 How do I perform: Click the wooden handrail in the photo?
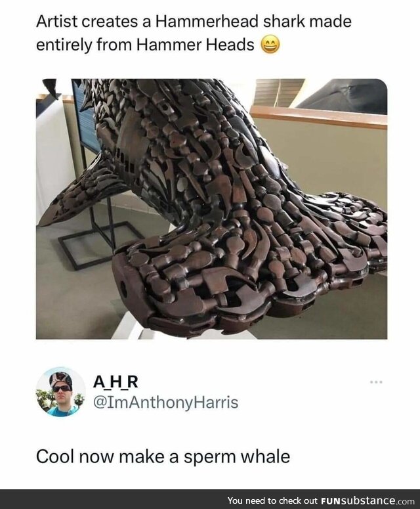click(319, 117)
